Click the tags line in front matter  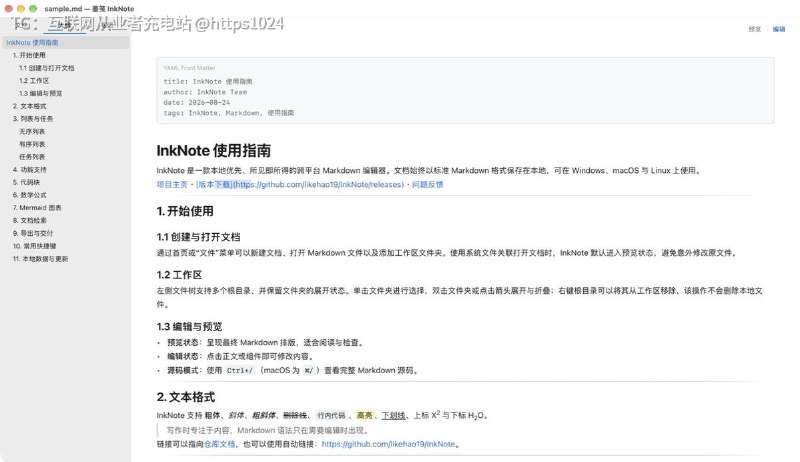click(x=229, y=113)
